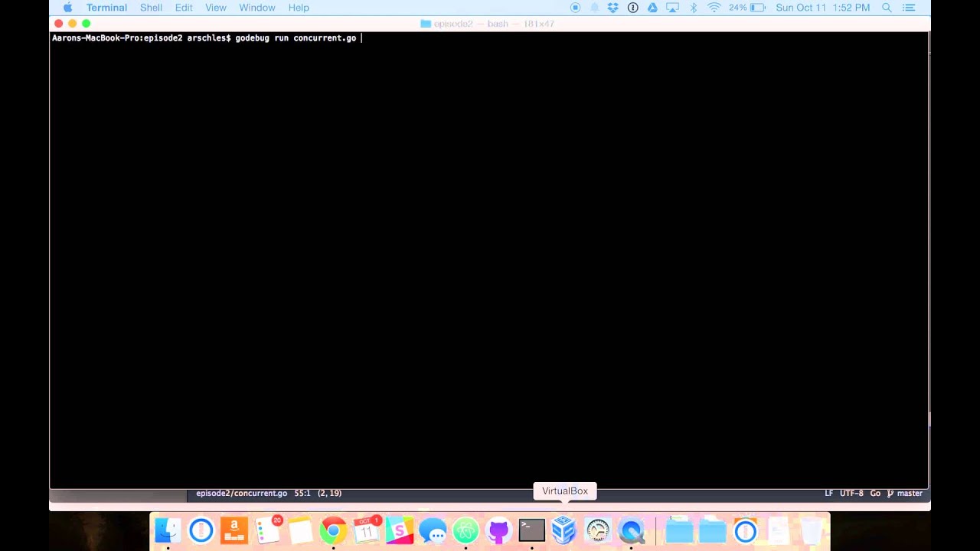Click the battery status icon
Image resolution: width=980 pixels, height=551 pixels.
(x=757, y=8)
